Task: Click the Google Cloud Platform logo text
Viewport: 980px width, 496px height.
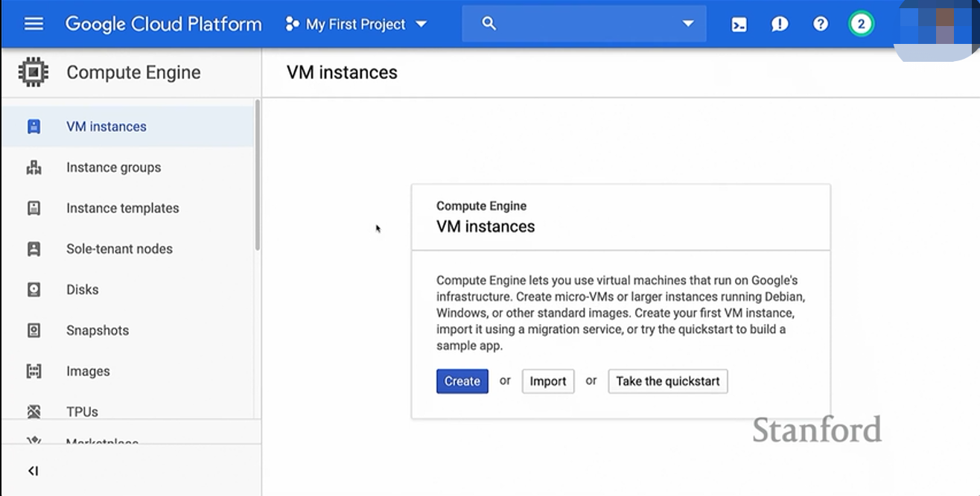Action: (x=163, y=24)
